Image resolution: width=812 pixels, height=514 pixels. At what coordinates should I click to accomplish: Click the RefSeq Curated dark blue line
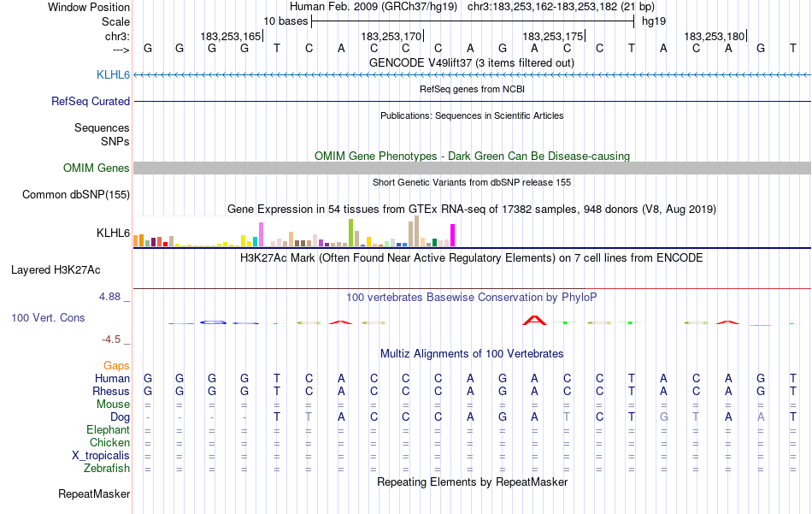coord(472,101)
